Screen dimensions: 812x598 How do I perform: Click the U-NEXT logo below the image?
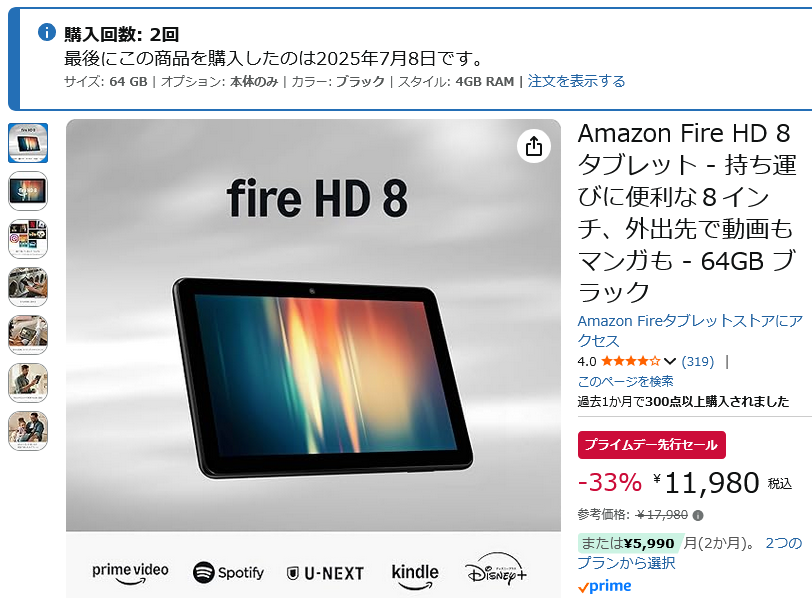[325, 573]
